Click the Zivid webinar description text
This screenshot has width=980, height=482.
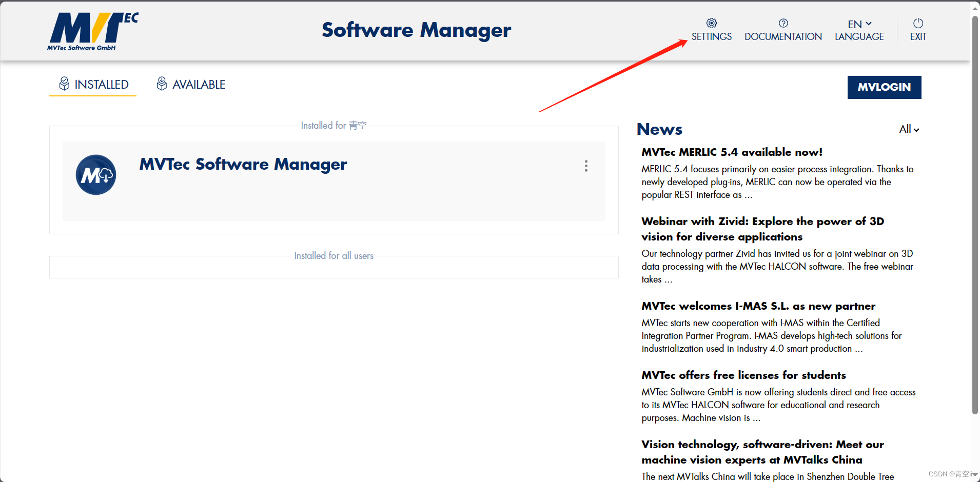pyautogui.click(x=777, y=267)
